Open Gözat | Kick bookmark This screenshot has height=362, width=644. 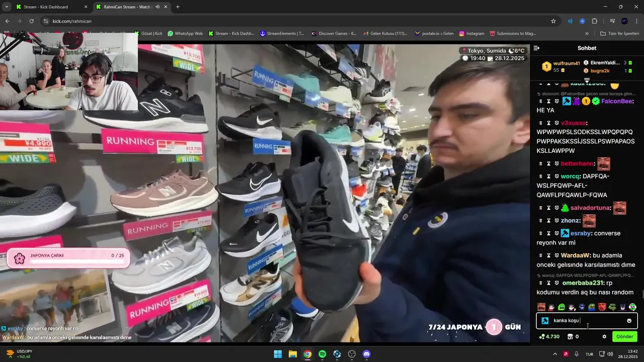click(x=148, y=34)
